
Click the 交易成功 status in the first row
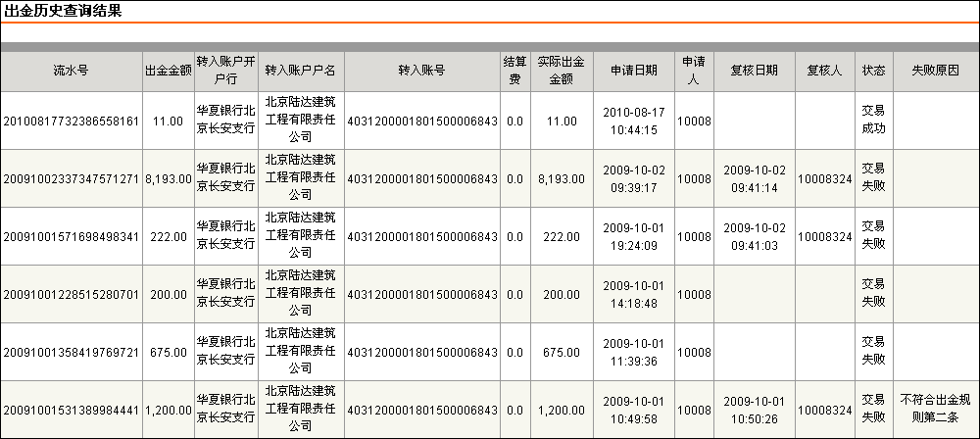[x=874, y=121]
